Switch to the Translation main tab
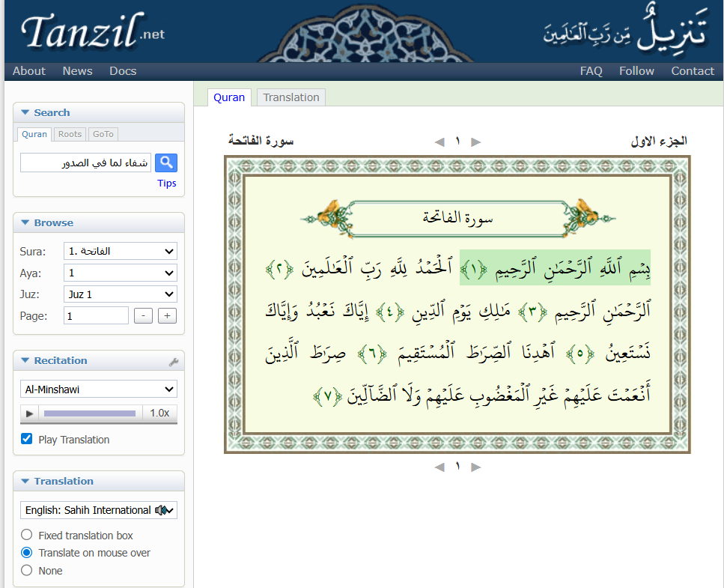The image size is (724, 588). click(x=291, y=97)
